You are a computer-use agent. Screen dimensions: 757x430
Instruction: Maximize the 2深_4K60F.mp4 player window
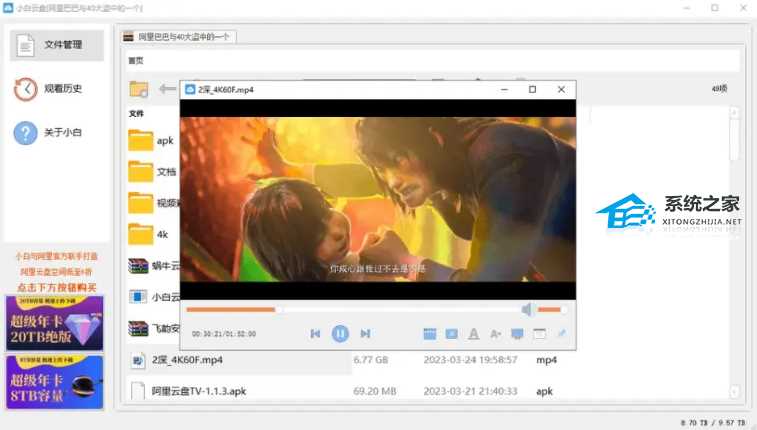tap(533, 90)
